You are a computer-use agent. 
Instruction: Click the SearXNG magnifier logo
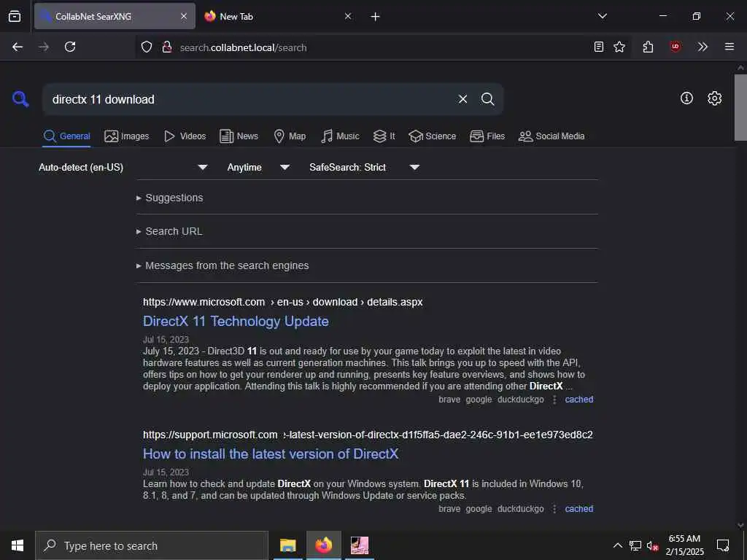coord(20,99)
